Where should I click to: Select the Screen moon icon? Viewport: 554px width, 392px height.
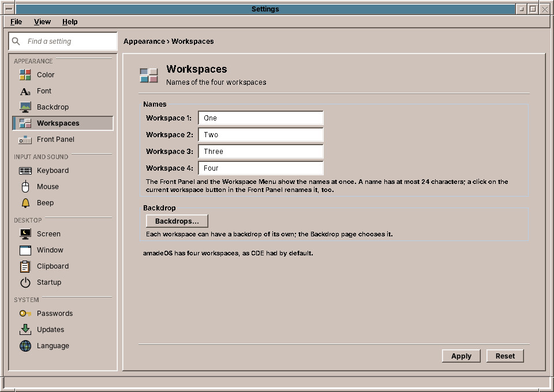(x=25, y=234)
